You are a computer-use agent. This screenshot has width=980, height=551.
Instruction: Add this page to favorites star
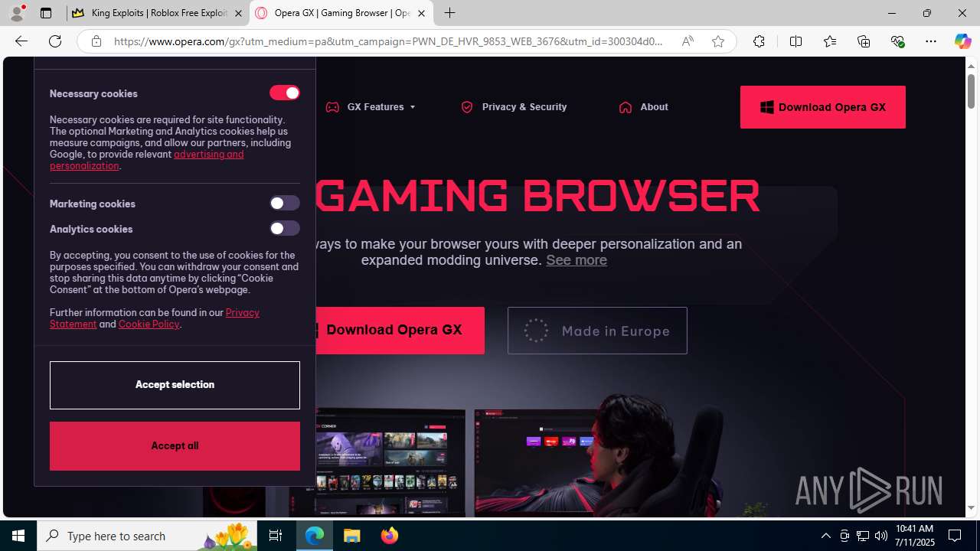click(x=717, y=41)
